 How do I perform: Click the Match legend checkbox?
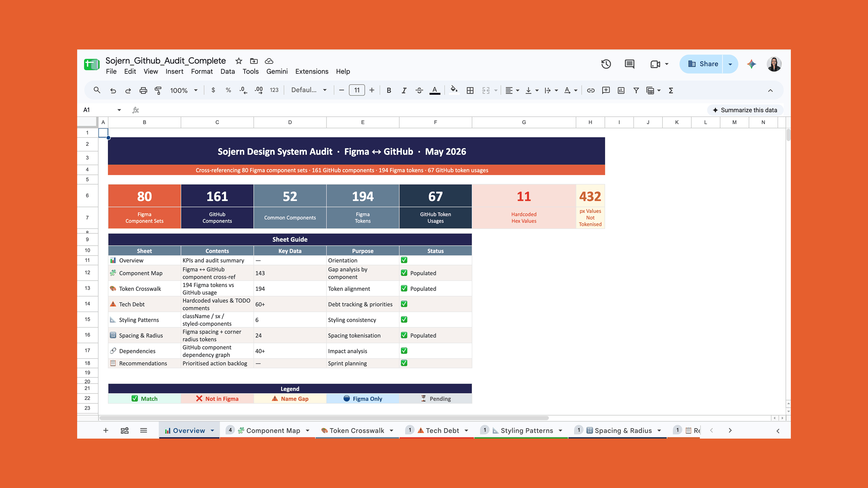134,399
